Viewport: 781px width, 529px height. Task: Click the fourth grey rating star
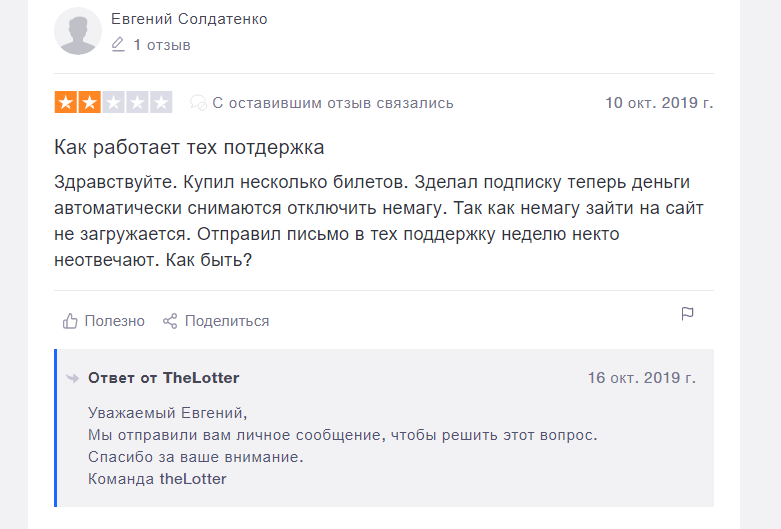point(137,102)
